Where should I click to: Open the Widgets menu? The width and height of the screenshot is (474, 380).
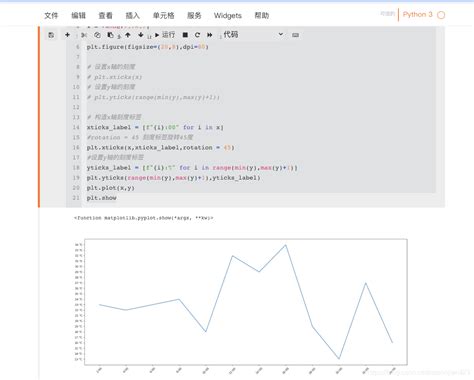tap(228, 16)
